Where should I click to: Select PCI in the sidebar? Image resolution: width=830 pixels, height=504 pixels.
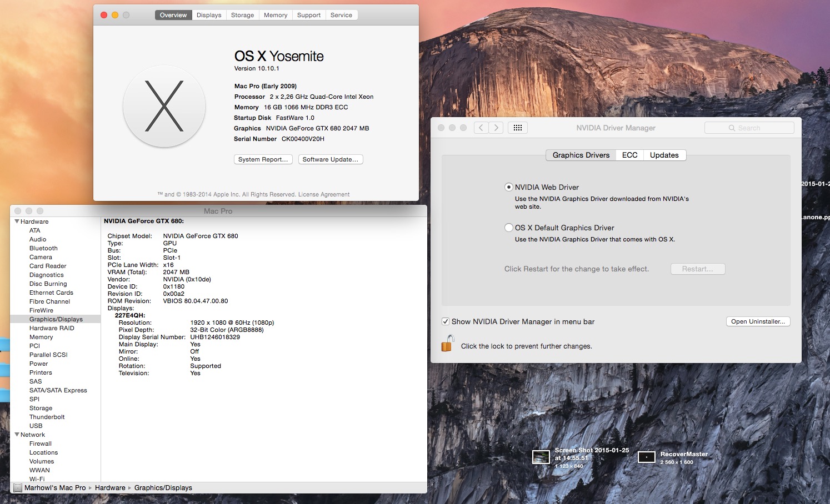pyautogui.click(x=34, y=346)
